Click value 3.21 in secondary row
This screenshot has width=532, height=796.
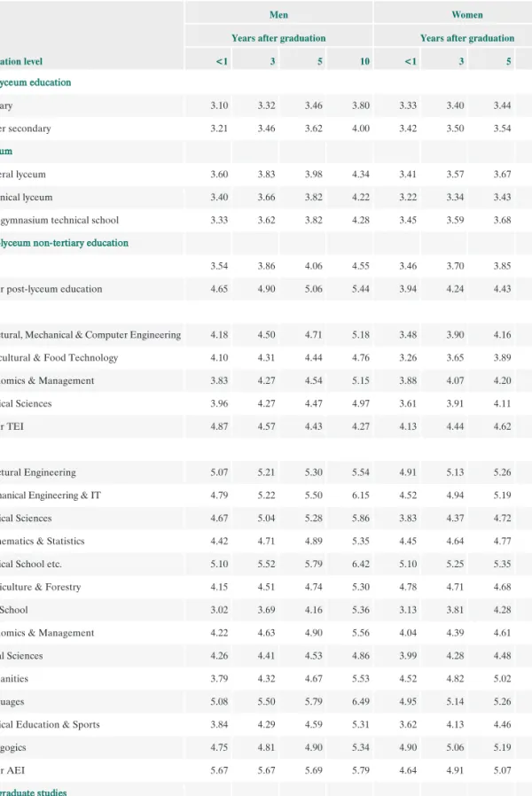pos(219,129)
